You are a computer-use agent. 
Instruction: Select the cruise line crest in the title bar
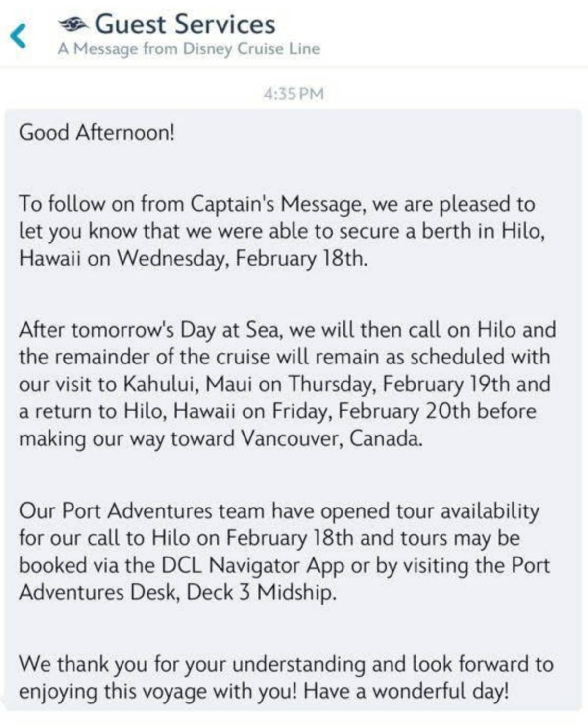(x=73, y=23)
